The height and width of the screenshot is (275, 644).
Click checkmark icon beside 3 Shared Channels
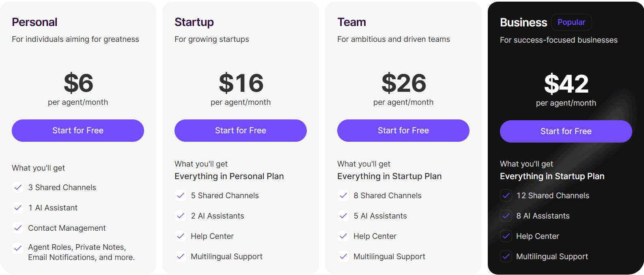point(18,187)
